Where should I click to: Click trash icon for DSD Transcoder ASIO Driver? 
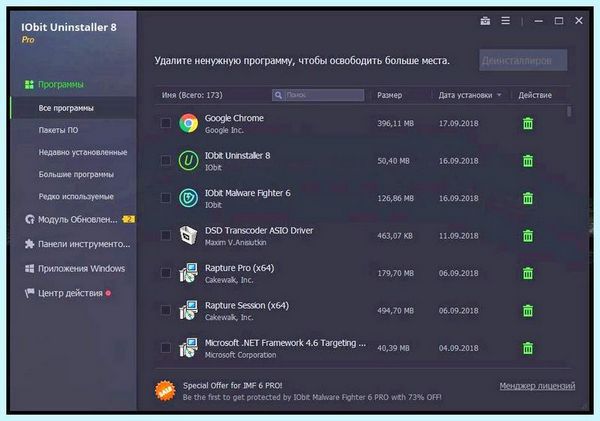(528, 236)
